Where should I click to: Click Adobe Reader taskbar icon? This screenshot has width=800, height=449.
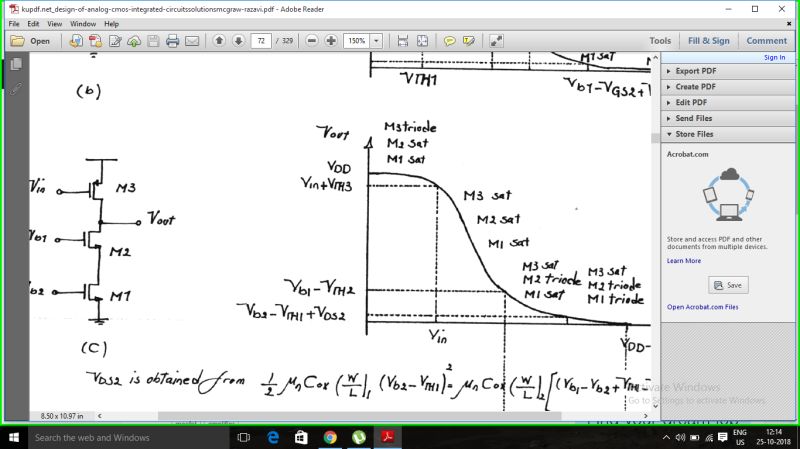tap(387, 437)
